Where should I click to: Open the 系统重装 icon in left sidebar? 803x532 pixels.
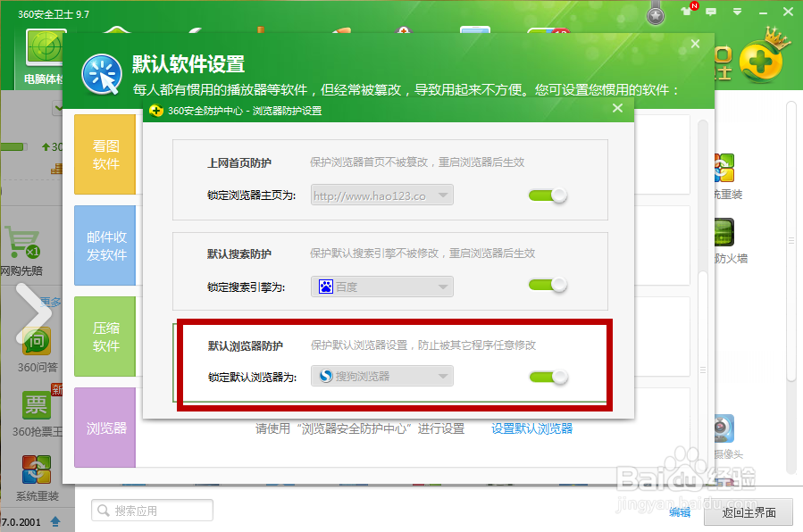tap(37, 470)
